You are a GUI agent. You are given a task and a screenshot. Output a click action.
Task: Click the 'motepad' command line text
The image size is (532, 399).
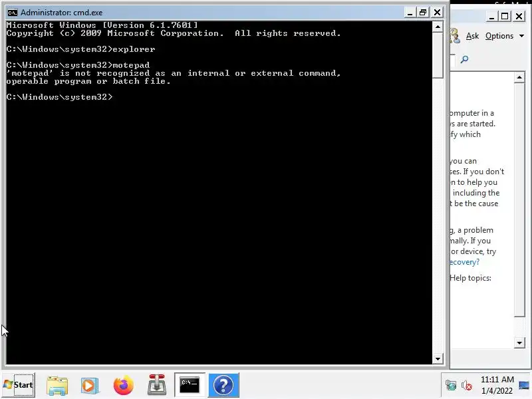[78, 65]
